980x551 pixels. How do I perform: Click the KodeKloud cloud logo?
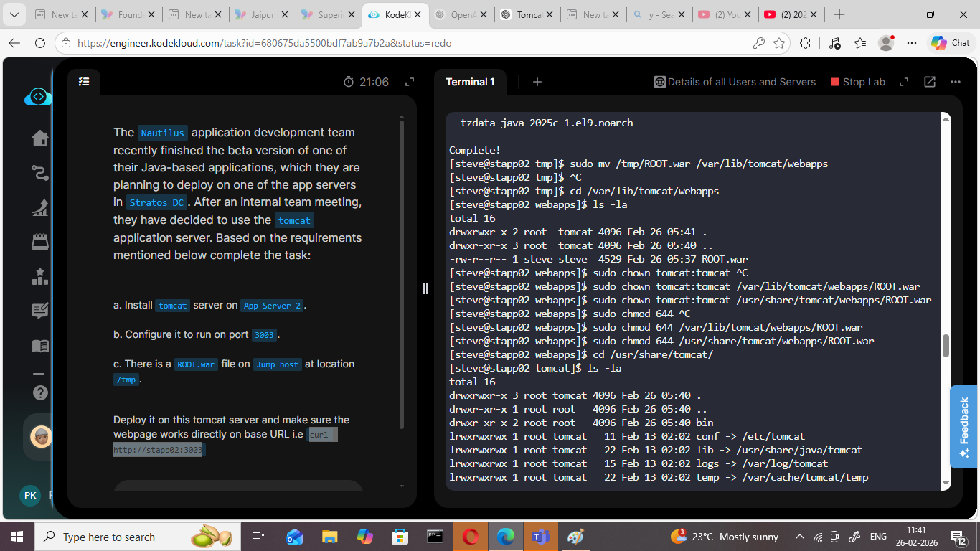38,97
